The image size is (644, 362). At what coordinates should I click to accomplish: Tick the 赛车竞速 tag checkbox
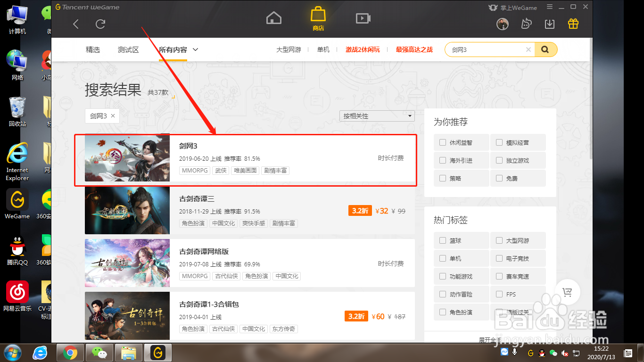499,276
